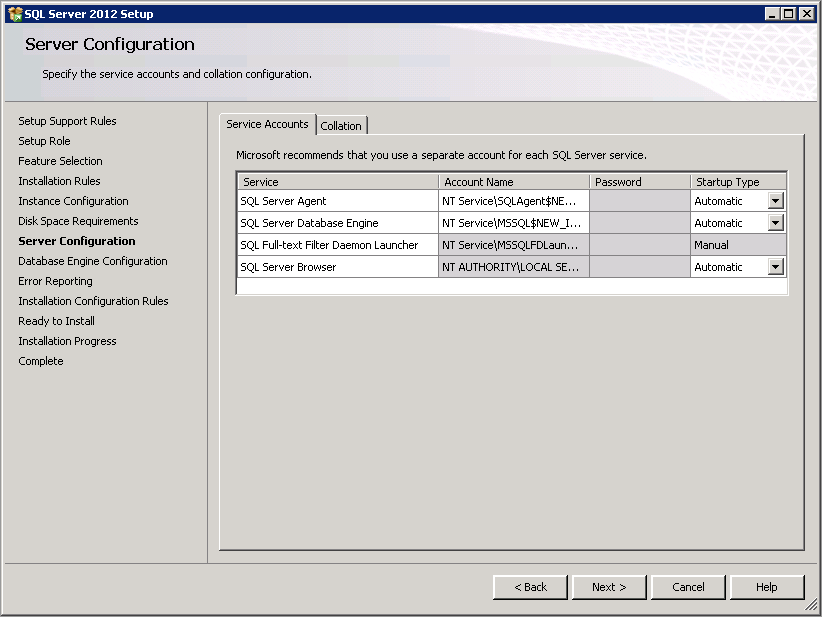Click the window resize grip corner
The width and height of the screenshot is (822, 617).
click(812, 605)
